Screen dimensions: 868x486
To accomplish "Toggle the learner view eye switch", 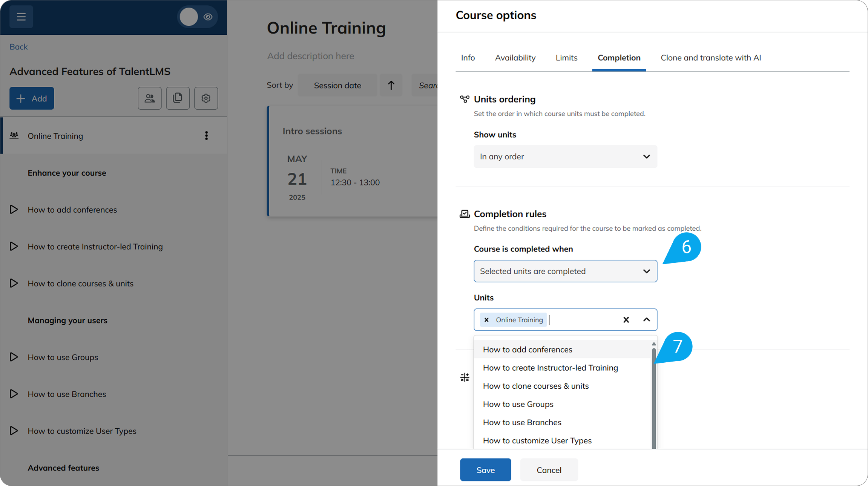I will 198,17.
